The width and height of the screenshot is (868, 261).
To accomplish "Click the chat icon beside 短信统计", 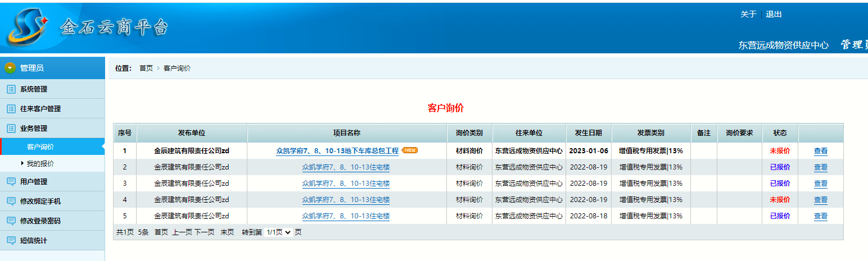I will (11, 241).
